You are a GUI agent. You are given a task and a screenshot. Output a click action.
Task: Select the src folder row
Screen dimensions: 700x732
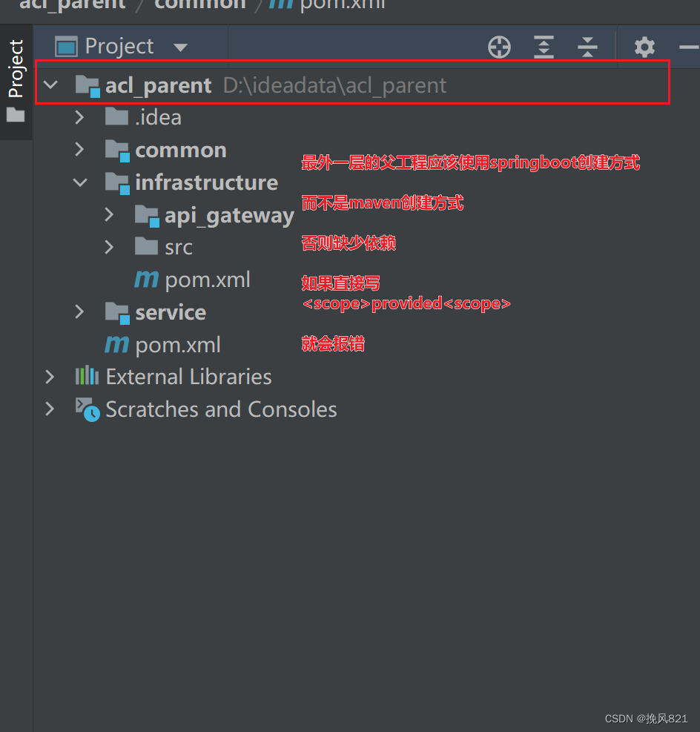tap(366, 247)
